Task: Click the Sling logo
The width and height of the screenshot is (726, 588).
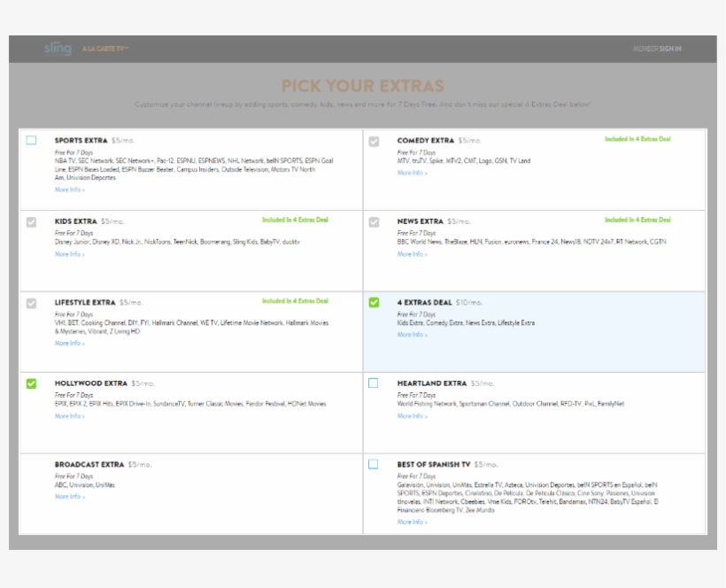Action: [56, 49]
